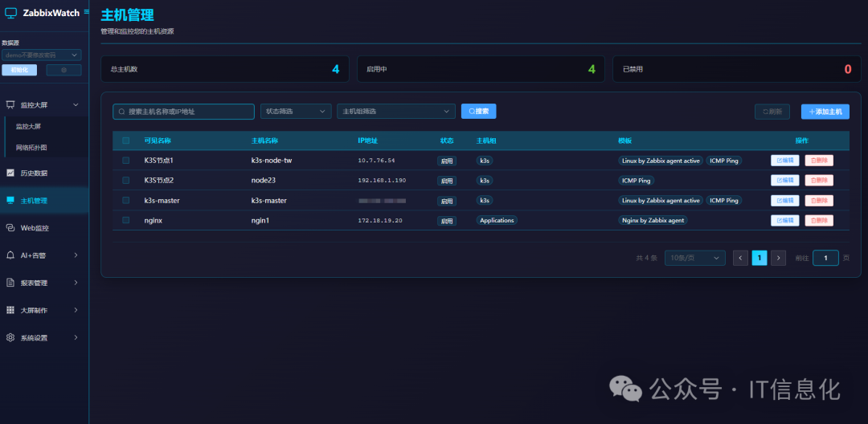
Task: Delete the k3s-master host via 删除
Action: tap(818, 200)
